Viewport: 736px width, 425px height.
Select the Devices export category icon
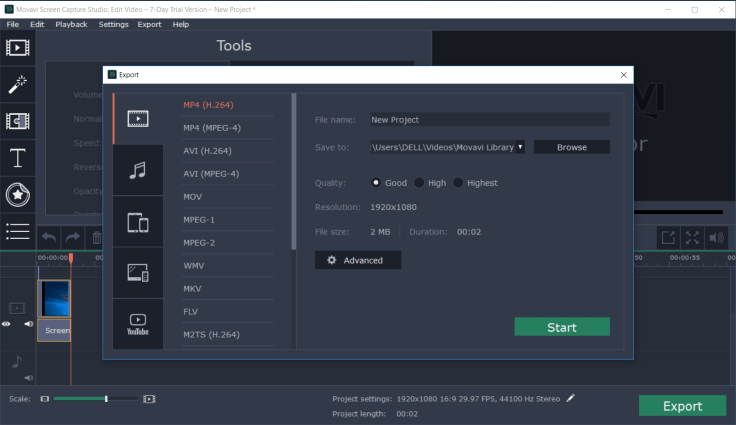(138, 222)
